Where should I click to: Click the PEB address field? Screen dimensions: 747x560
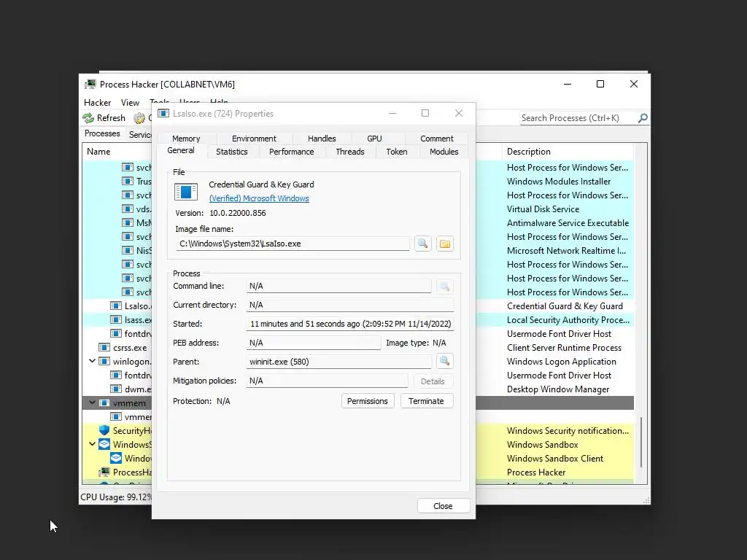tap(314, 343)
